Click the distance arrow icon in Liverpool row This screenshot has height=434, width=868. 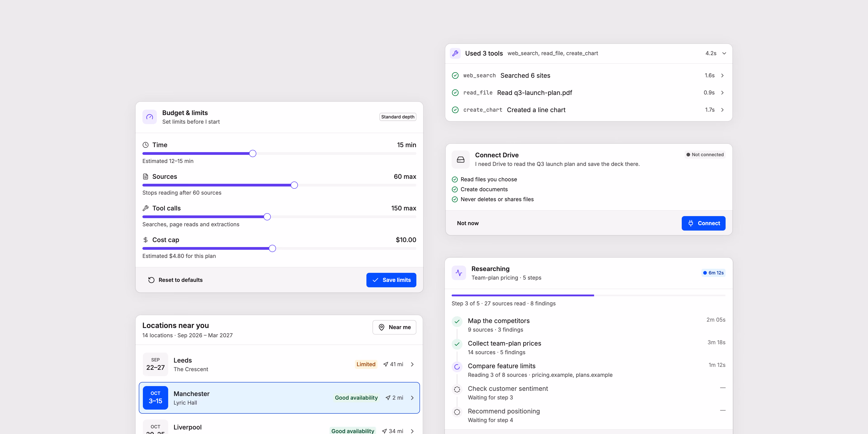click(x=384, y=431)
